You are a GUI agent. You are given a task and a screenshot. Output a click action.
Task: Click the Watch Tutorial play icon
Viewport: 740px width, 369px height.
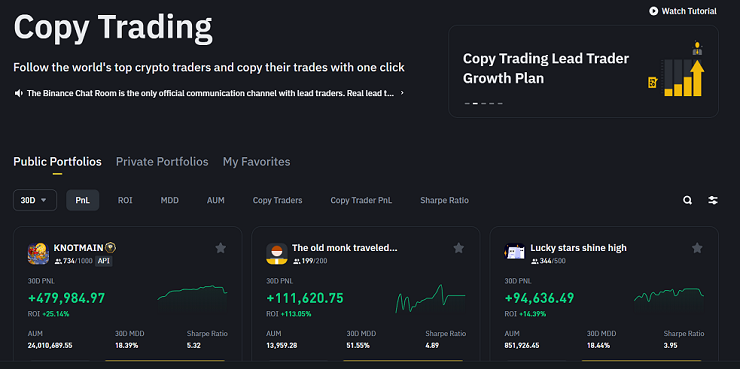[x=653, y=11]
